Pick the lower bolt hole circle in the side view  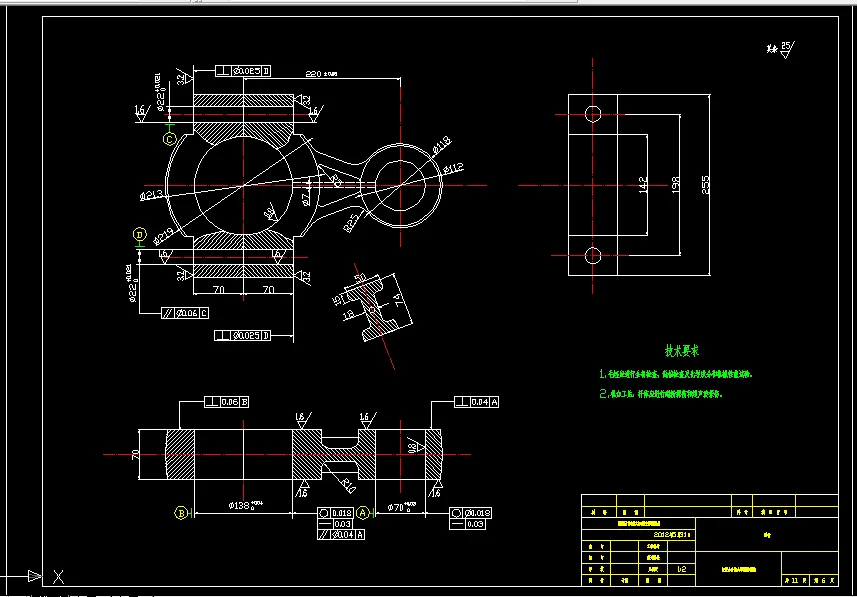pos(593,255)
